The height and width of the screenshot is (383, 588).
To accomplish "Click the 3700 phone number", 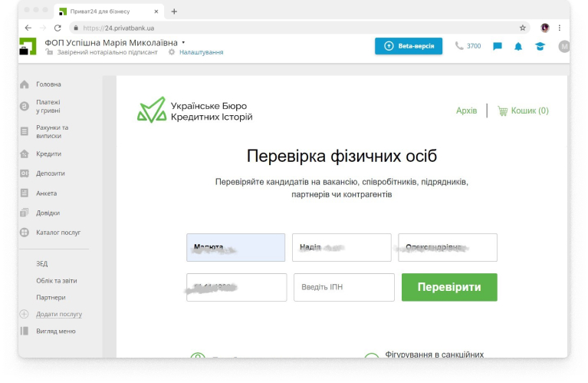I will (474, 46).
